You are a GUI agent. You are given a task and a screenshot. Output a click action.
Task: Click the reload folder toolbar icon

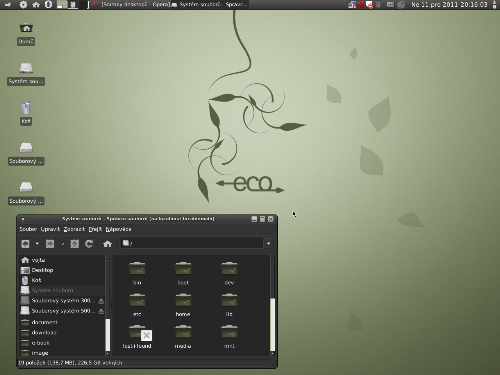(x=89, y=244)
